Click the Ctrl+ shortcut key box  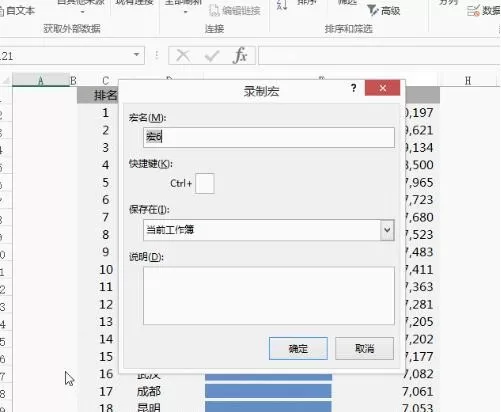click(204, 183)
